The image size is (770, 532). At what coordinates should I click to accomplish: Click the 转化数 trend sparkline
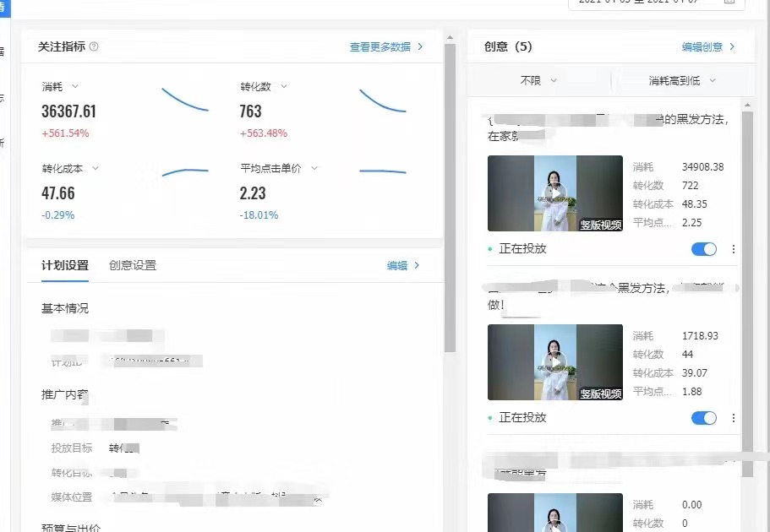pos(383,101)
